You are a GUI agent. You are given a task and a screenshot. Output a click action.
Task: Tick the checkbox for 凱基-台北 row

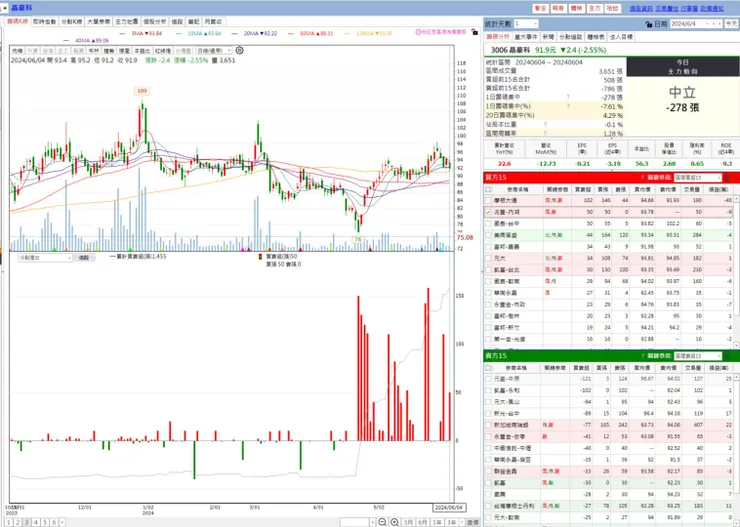[488, 270]
